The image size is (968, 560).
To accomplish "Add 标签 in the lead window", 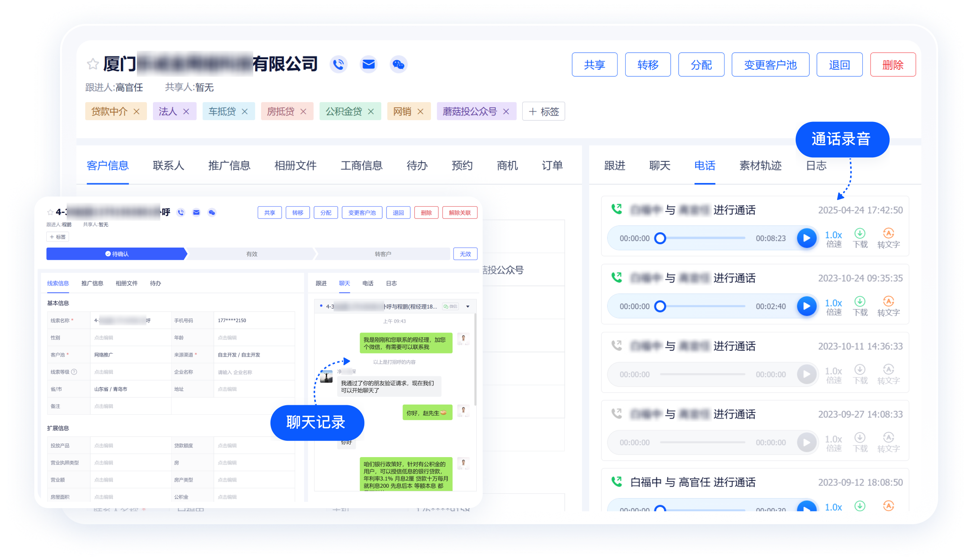I will [57, 237].
